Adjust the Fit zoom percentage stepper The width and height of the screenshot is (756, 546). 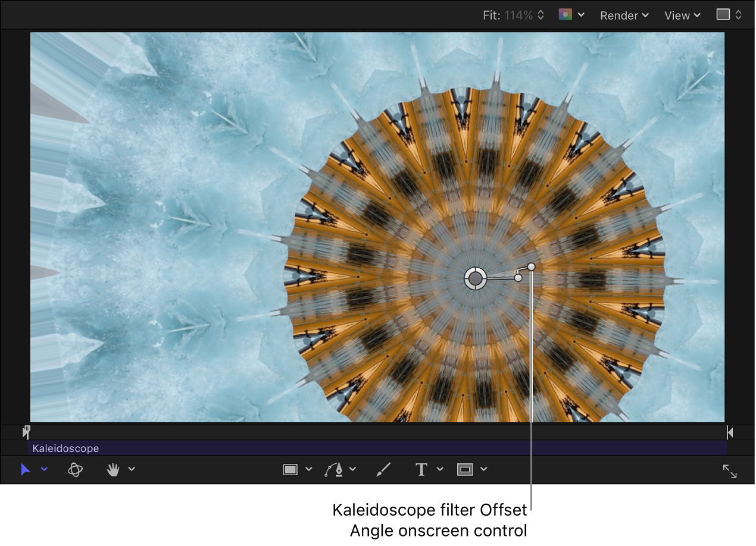(x=539, y=15)
